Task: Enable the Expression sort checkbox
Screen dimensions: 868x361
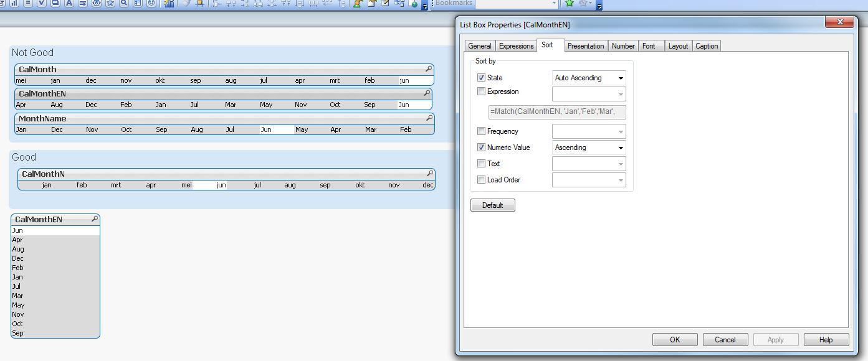Action: click(x=481, y=91)
